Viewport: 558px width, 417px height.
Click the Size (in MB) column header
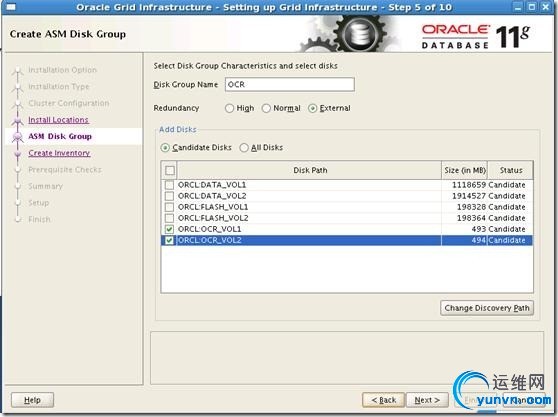pos(464,170)
